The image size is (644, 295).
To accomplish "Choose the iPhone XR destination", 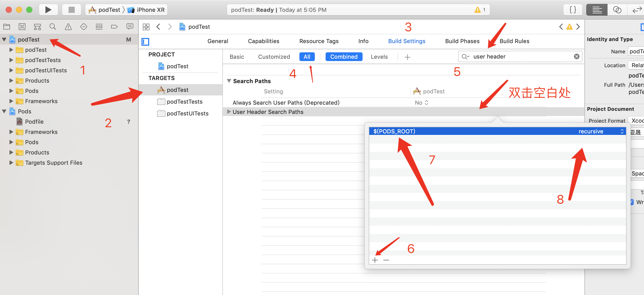I will [146, 10].
